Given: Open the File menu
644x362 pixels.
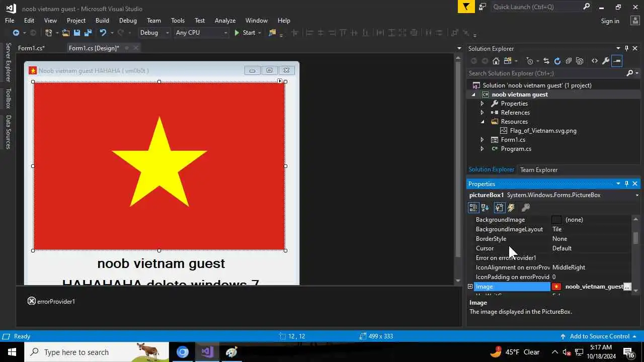Looking at the screenshot, I should pos(10,21).
